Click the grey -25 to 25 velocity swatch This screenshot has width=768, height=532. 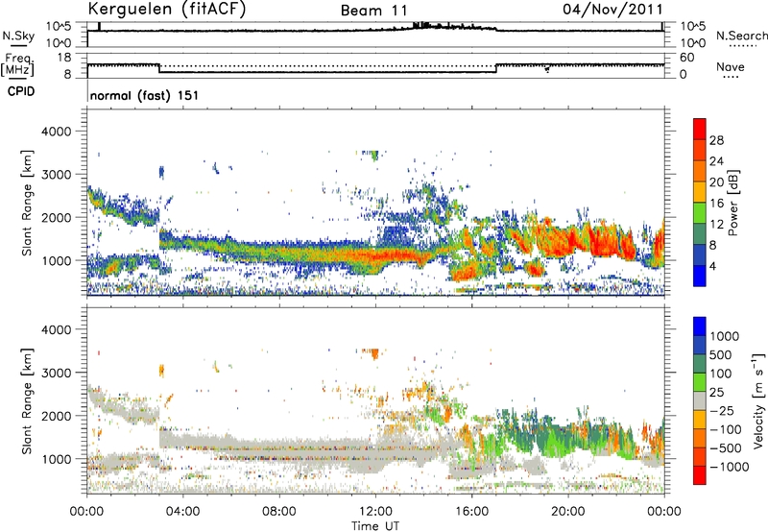[x=700, y=400]
